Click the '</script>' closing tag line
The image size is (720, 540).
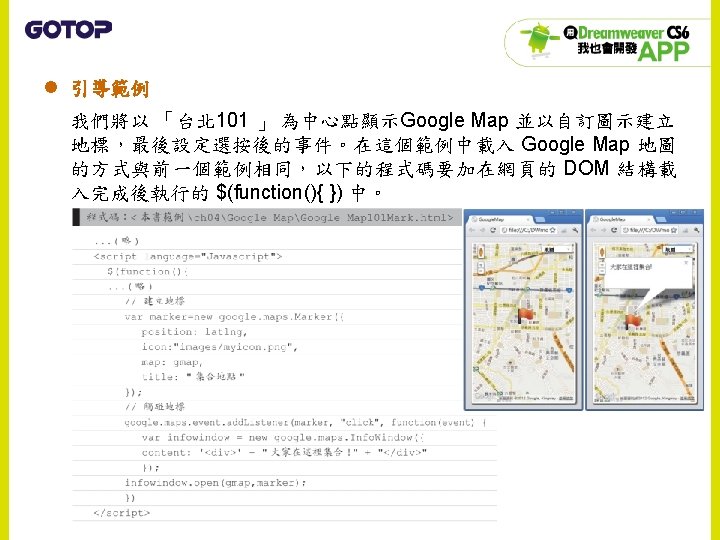click(122, 513)
